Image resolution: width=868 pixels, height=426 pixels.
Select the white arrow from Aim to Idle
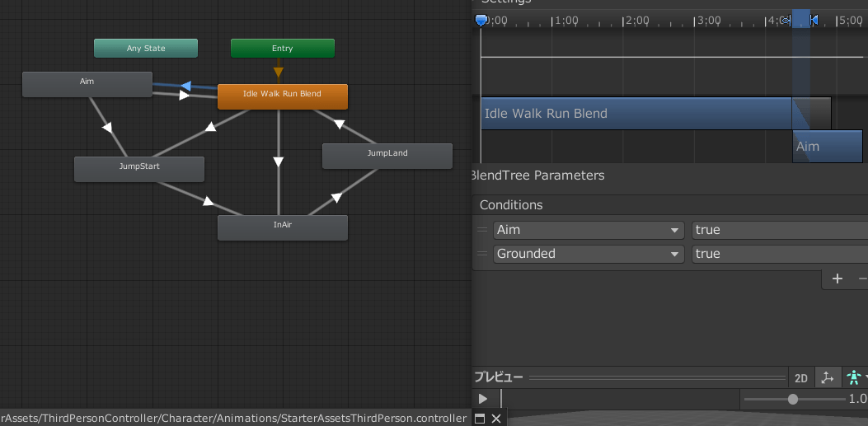click(184, 95)
